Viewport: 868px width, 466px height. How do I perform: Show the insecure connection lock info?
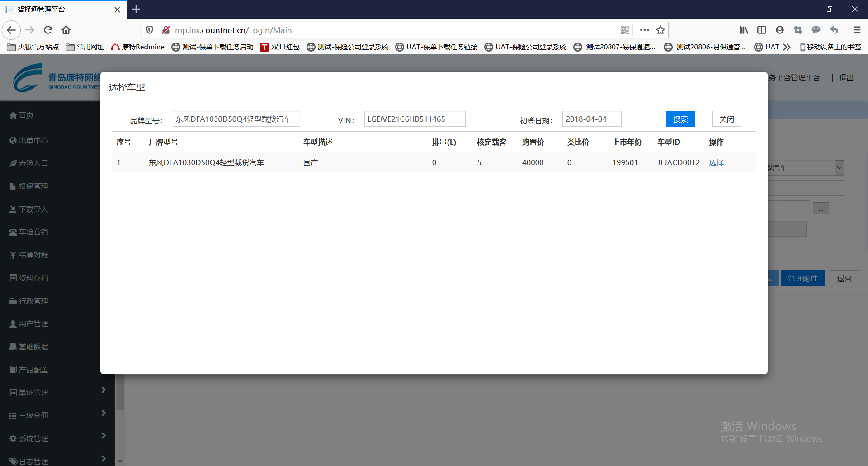coord(166,30)
